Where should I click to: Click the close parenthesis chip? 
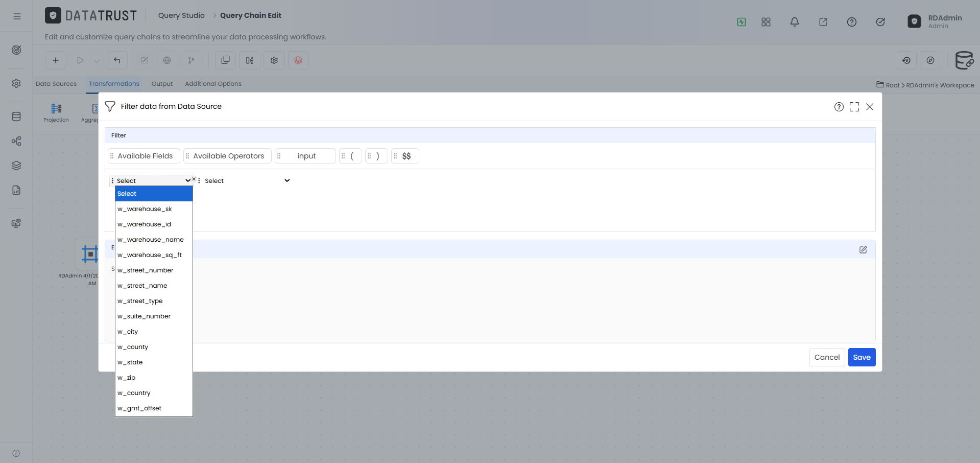(376, 156)
